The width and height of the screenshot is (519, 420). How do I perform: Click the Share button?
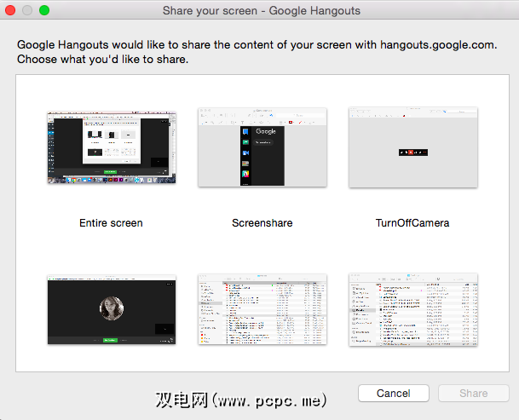[x=474, y=394]
